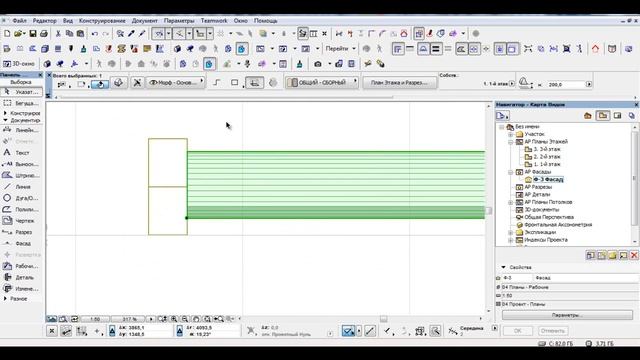The width and height of the screenshot is (640, 360).
Task: Select the Detail (Деталь) tool
Action: [21, 278]
